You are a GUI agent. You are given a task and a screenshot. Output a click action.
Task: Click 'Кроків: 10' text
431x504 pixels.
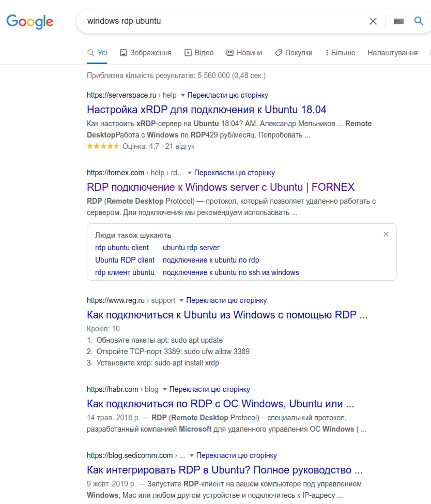pyautogui.click(x=103, y=329)
